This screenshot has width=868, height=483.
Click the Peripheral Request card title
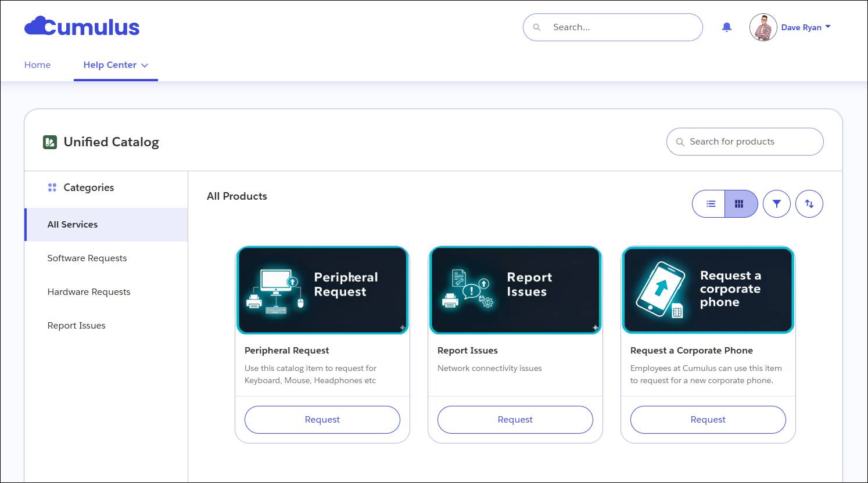(287, 351)
